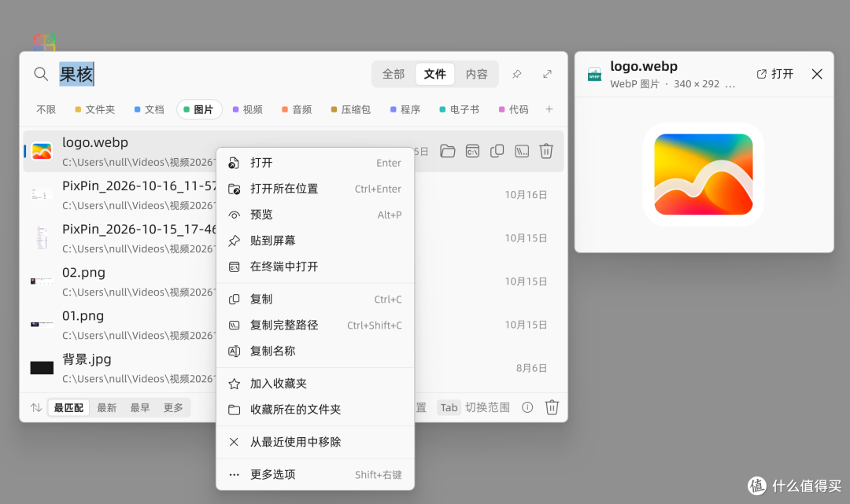Copy file icon in logo.webp row

[x=497, y=151]
